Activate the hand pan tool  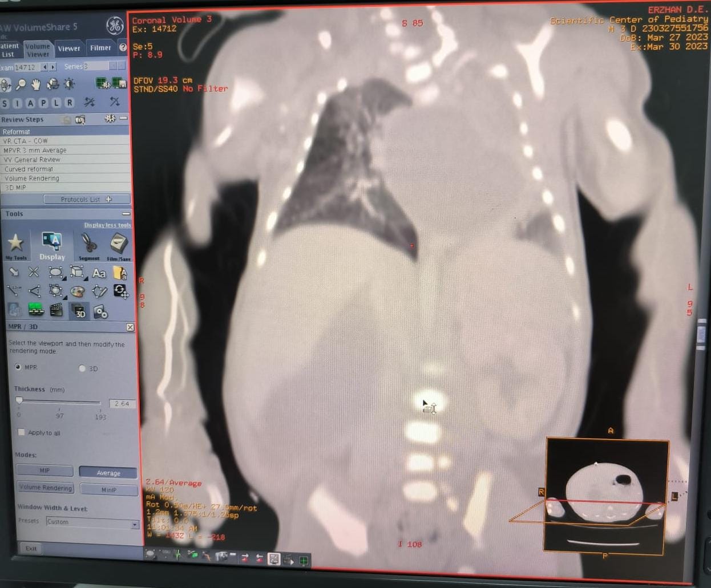point(37,85)
